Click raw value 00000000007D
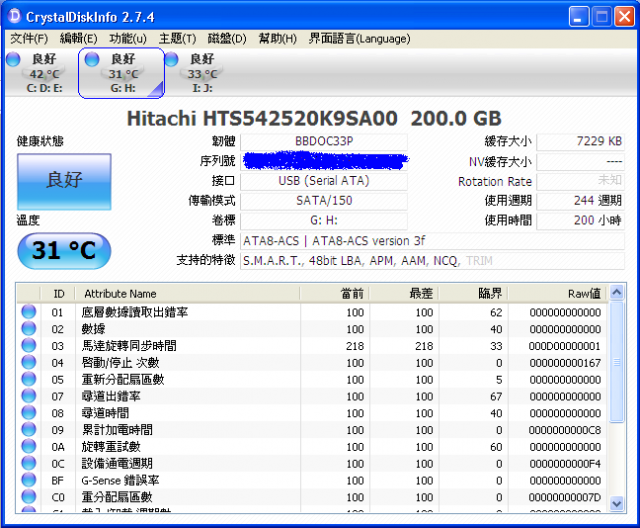Image resolution: width=640 pixels, height=528 pixels. pos(564,497)
